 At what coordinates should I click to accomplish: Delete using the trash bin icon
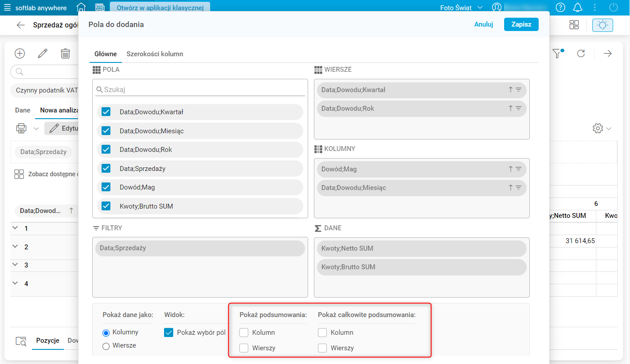(x=66, y=54)
